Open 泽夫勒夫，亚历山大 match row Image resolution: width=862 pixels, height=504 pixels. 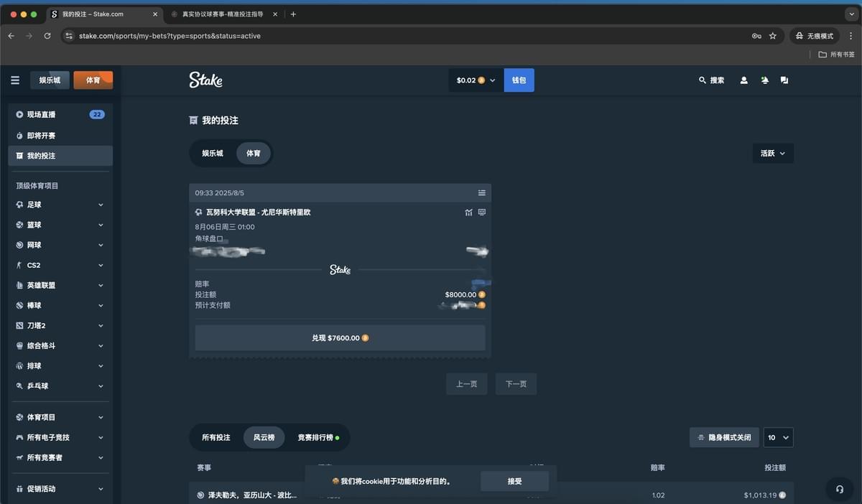pyautogui.click(x=491, y=495)
